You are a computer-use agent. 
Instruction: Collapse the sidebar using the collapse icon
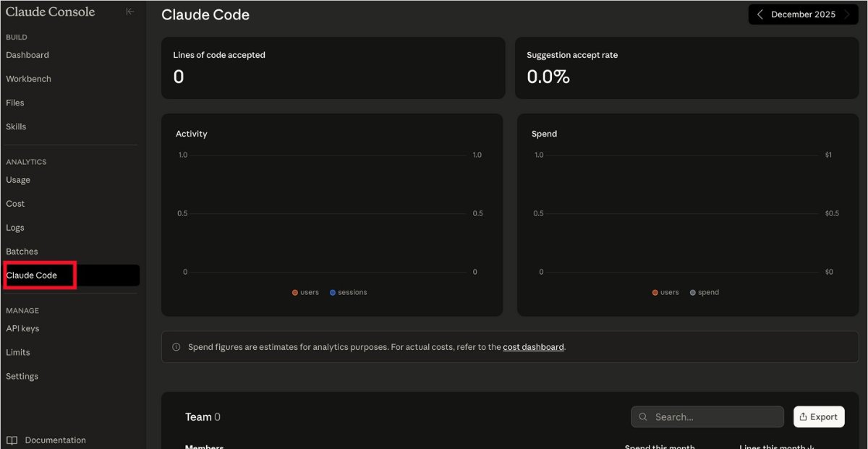(x=130, y=12)
